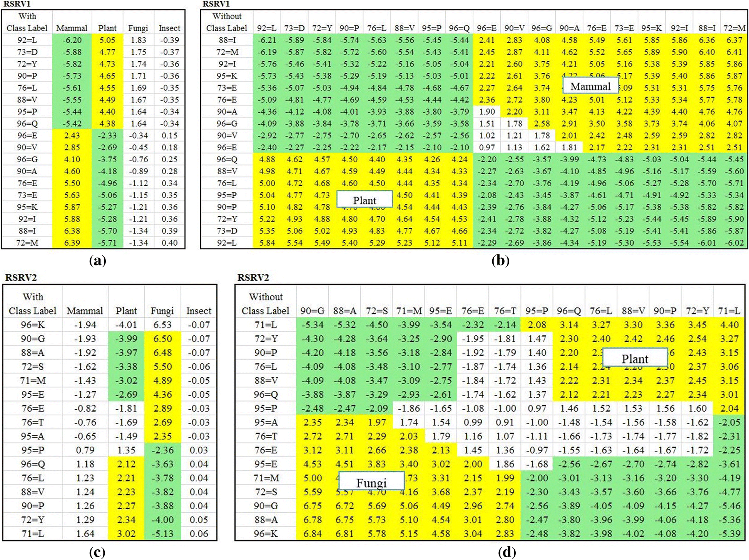Select the 95=A row label in table (d)
The image size is (749, 560).
(266, 422)
